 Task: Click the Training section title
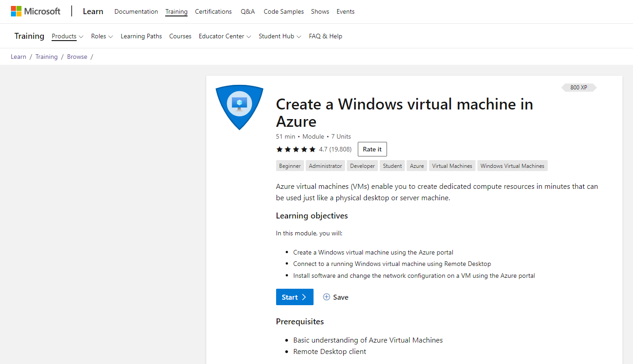click(x=29, y=36)
